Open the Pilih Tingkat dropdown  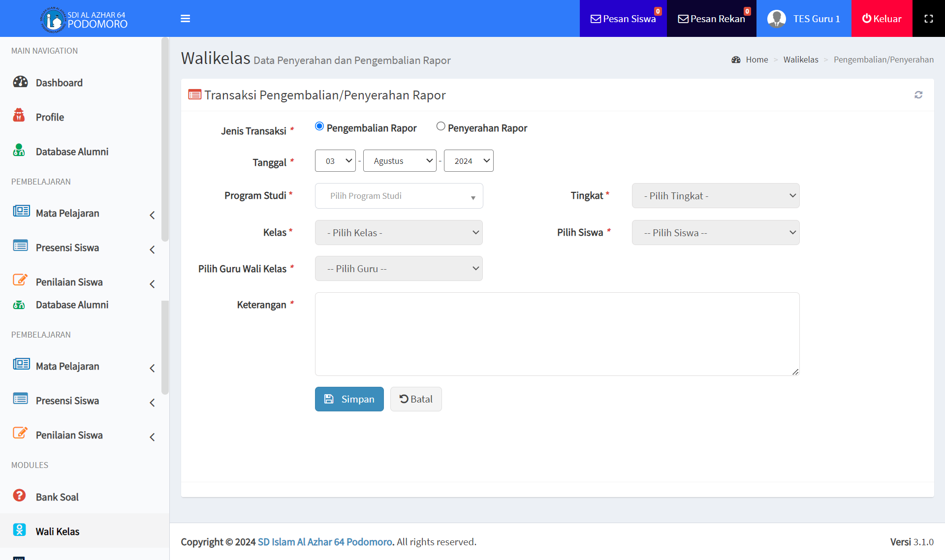pos(715,196)
